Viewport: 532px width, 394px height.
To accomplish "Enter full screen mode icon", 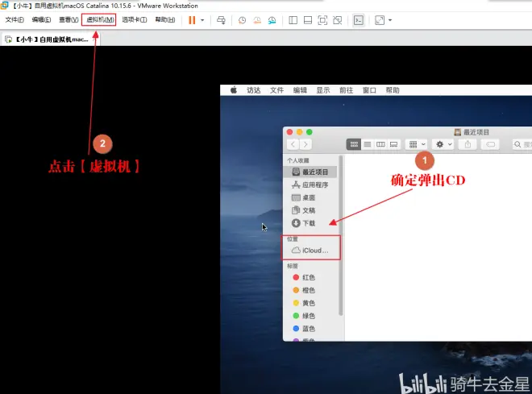I will 322,20.
